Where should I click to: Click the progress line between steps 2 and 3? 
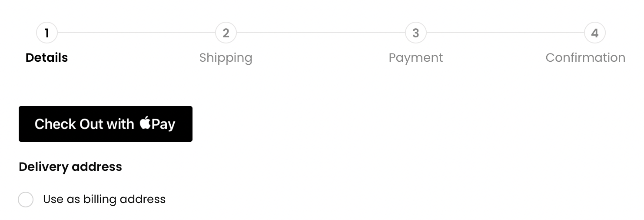(x=321, y=33)
